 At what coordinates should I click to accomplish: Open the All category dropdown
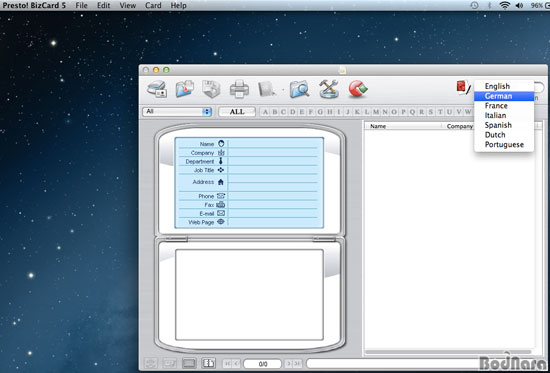(177, 112)
